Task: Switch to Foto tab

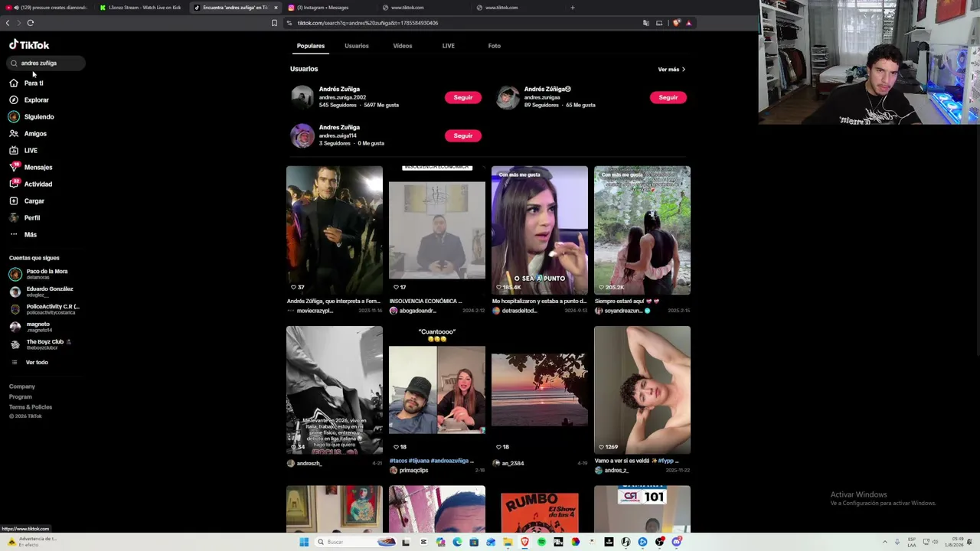Action: [495, 46]
